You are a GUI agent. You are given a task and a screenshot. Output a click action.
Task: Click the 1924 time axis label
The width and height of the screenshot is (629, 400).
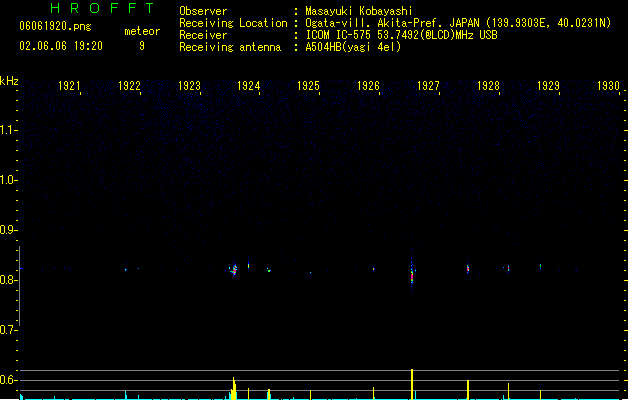249,85
